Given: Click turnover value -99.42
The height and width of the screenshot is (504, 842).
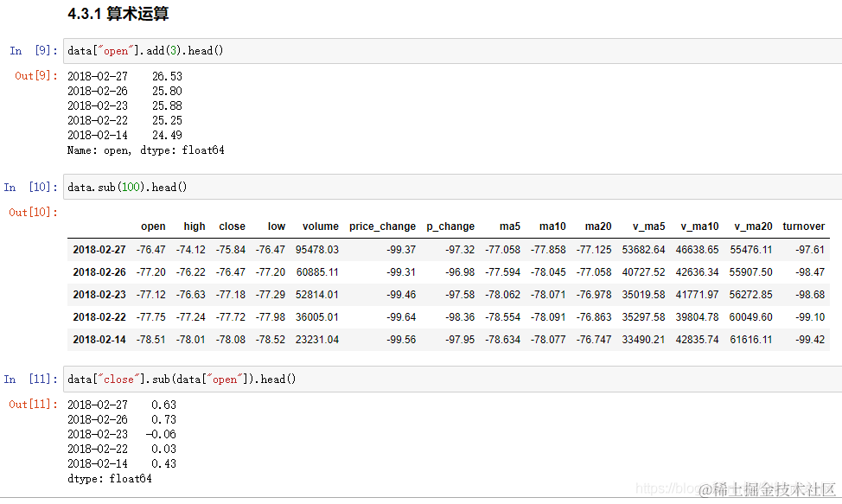Looking at the screenshot, I should pos(810,340).
